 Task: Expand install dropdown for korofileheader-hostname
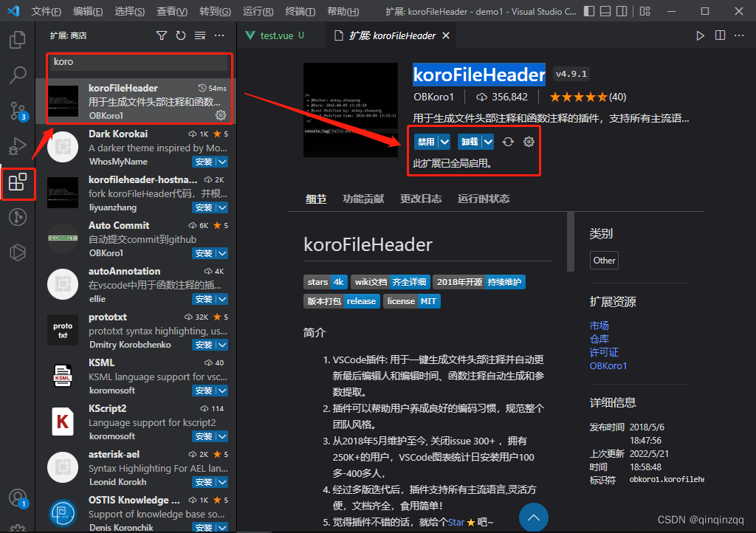coord(222,207)
